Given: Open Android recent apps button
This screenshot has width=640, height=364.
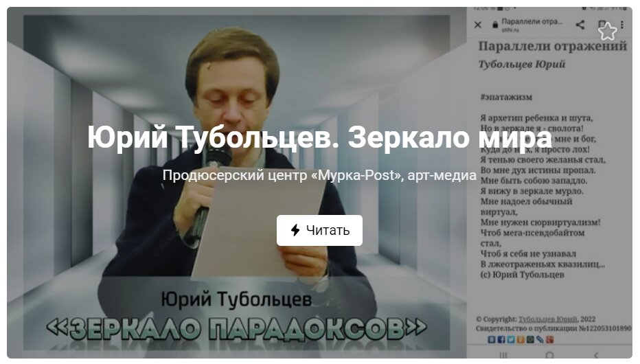Looking at the screenshot, I should tap(503, 355).
